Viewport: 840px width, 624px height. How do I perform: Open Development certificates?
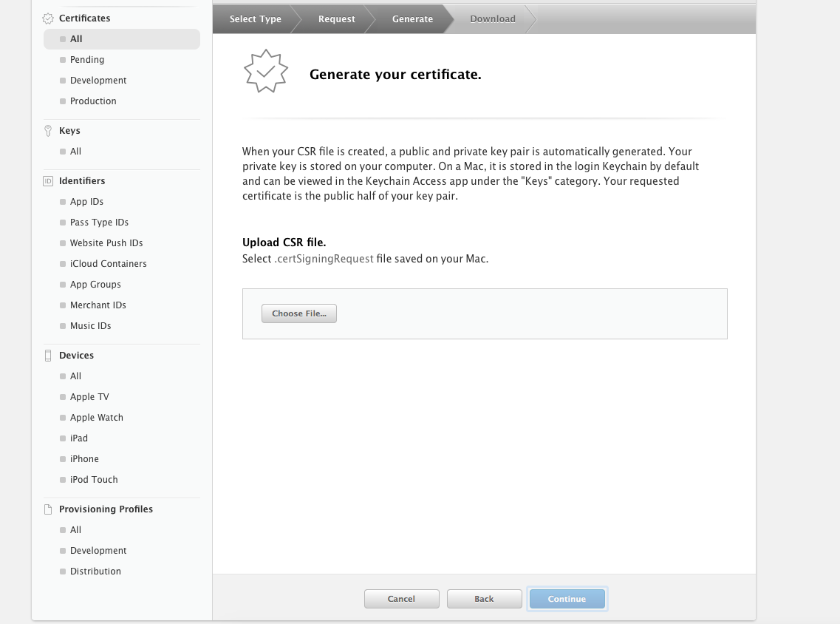[98, 81]
